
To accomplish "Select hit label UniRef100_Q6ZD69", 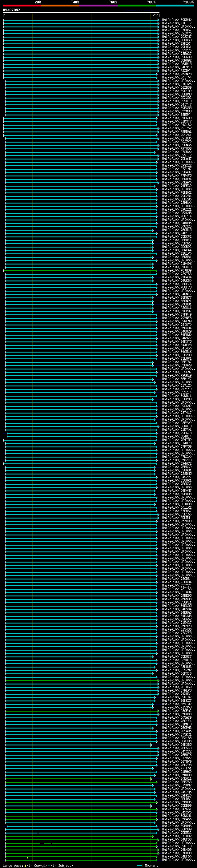I will click(177, 88).
